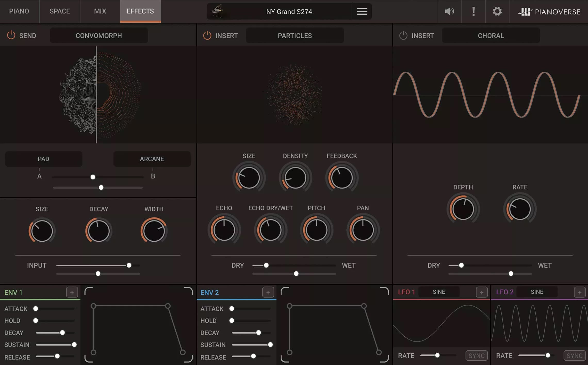Screen dimensions: 588x365
Task: Open the settings gear
Action: click(497, 11)
